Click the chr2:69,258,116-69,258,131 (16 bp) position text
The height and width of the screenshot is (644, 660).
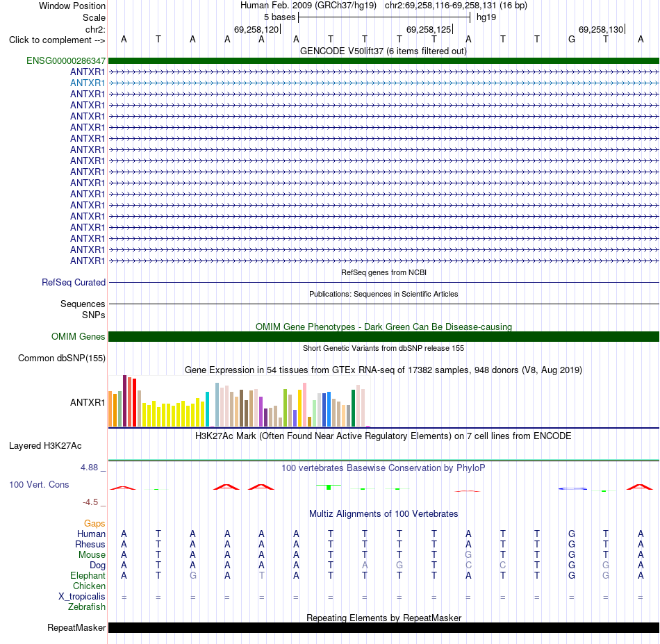click(456, 6)
